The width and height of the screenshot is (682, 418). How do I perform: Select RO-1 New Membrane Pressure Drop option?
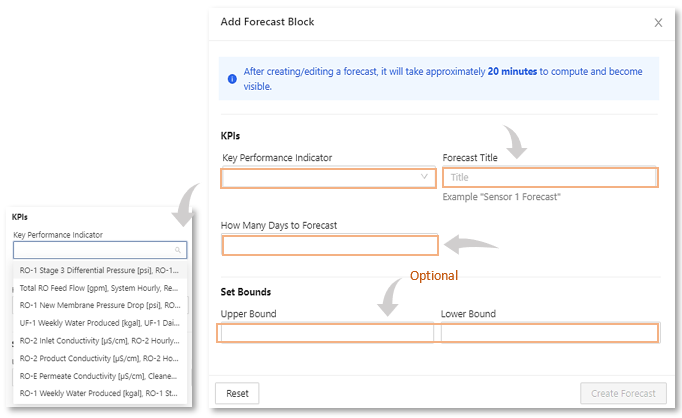coord(99,305)
